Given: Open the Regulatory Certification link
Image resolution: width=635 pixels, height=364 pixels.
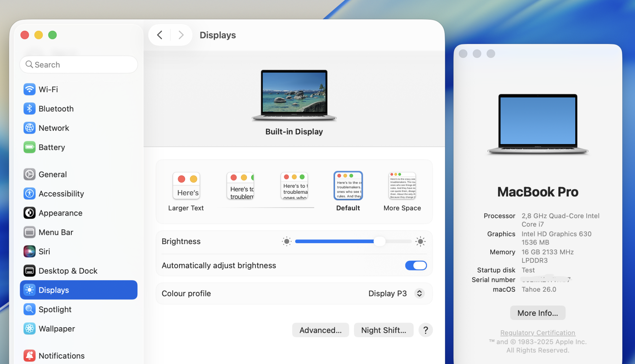Looking at the screenshot, I should click(x=538, y=333).
